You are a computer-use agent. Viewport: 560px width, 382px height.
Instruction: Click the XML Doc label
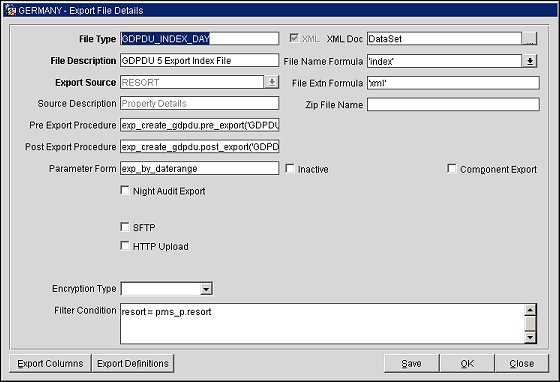click(345, 39)
